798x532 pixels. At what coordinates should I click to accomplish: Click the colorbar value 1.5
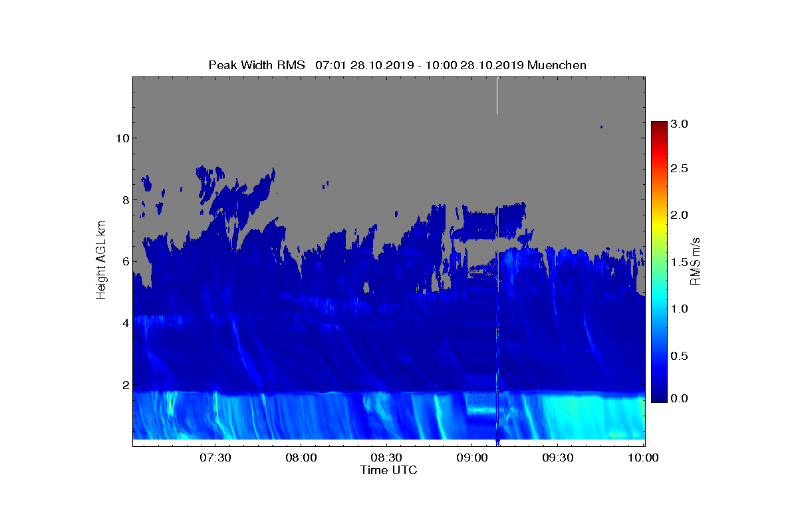[680, 262]
